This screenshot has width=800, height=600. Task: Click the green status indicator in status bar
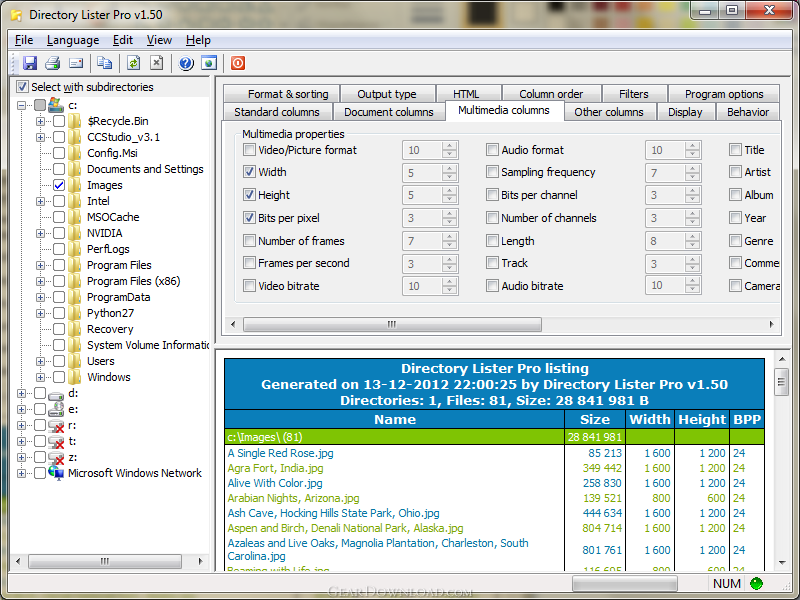756,583
